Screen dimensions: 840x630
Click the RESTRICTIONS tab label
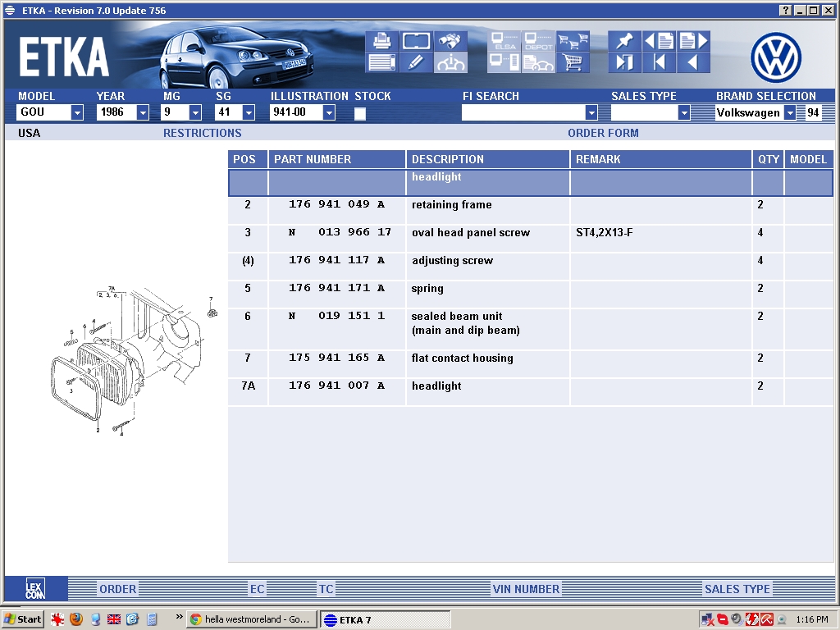[202, 133]
